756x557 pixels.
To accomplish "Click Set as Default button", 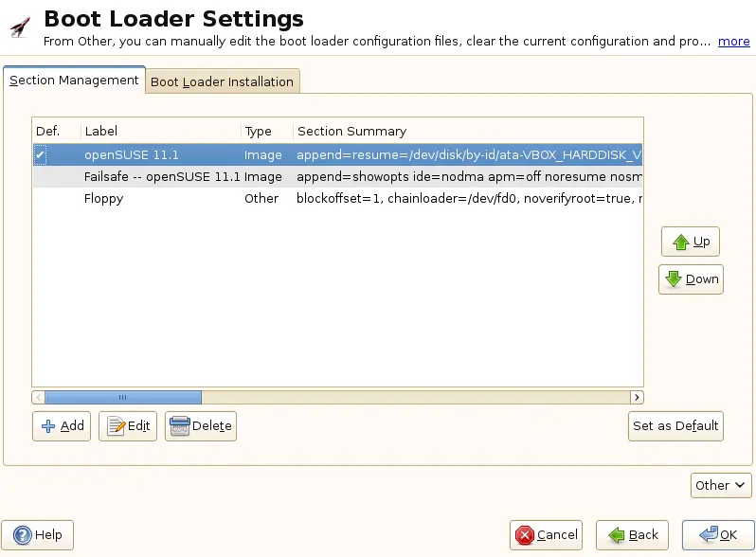I will pyautogui.click(x=675, y=426).
